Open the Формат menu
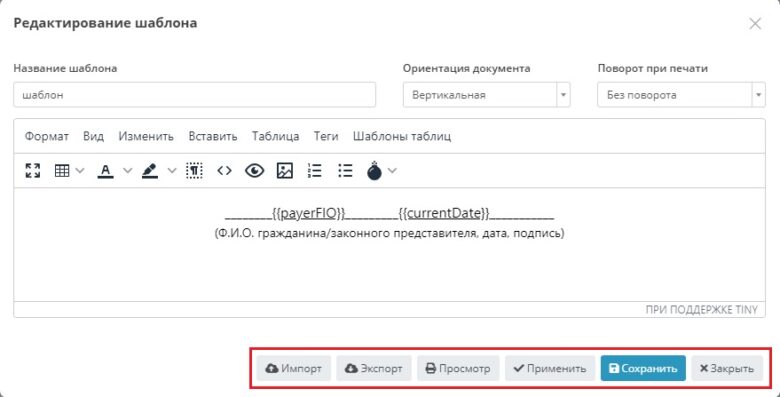This screenshot has width=780, height=397. [47, 136]
